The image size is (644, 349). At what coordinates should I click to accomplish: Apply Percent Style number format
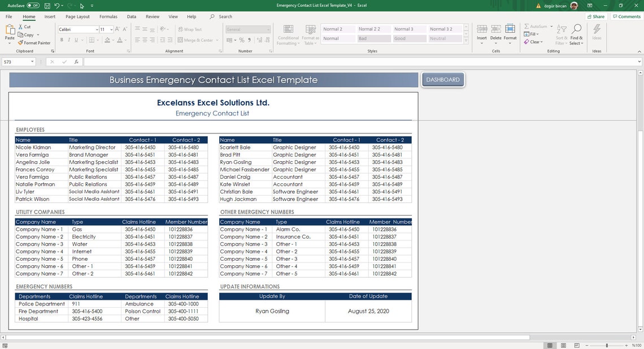241,40
